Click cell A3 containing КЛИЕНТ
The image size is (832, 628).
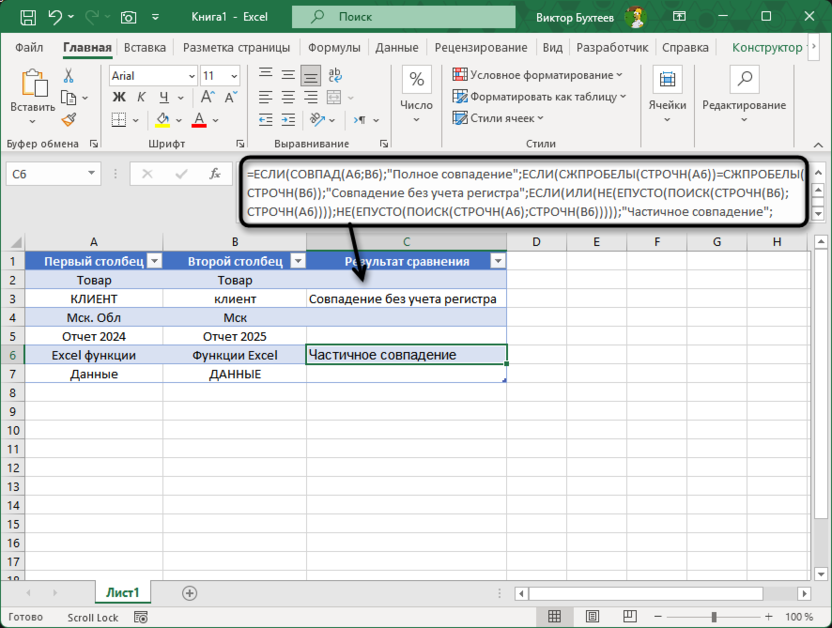tap(94, 298)
